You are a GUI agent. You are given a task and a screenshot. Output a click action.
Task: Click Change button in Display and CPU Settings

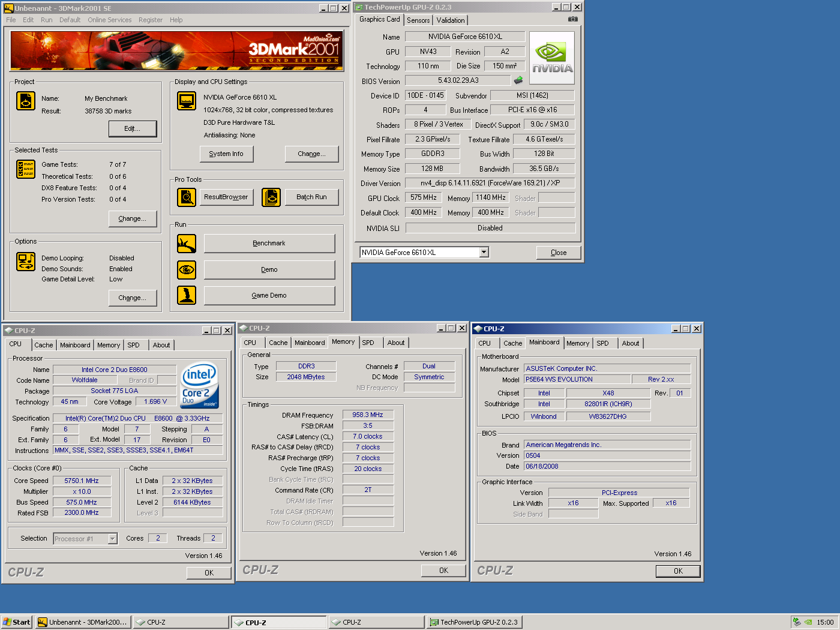coord(311,154)
